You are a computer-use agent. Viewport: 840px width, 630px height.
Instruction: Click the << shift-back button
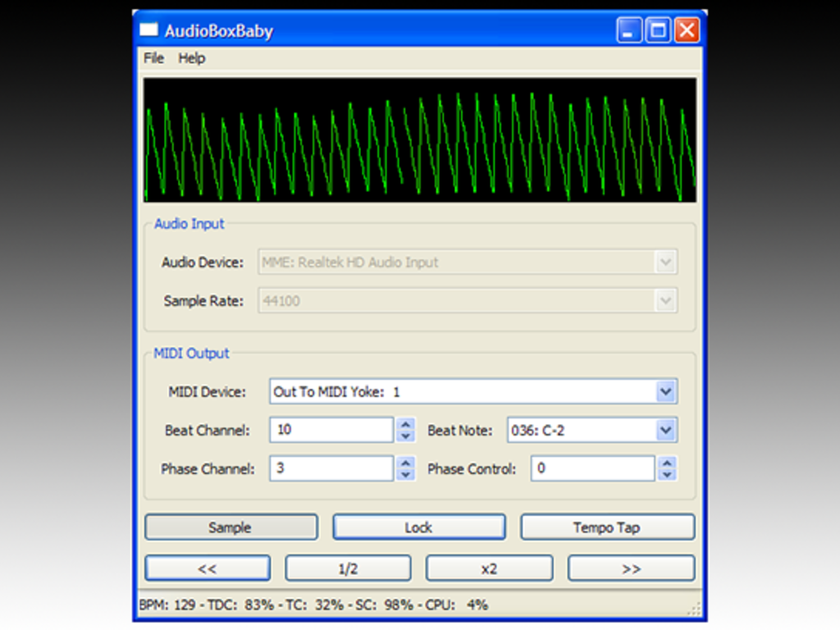point(208,568)
